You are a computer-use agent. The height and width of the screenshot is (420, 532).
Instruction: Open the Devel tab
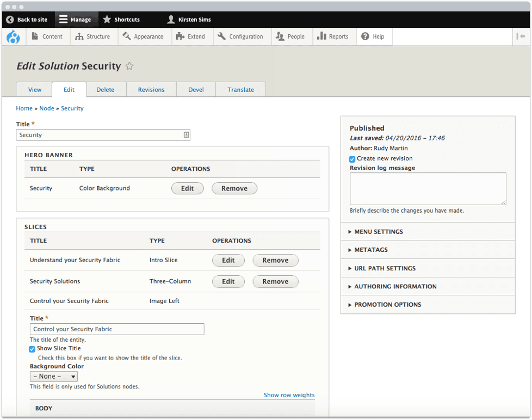point(196,90)
